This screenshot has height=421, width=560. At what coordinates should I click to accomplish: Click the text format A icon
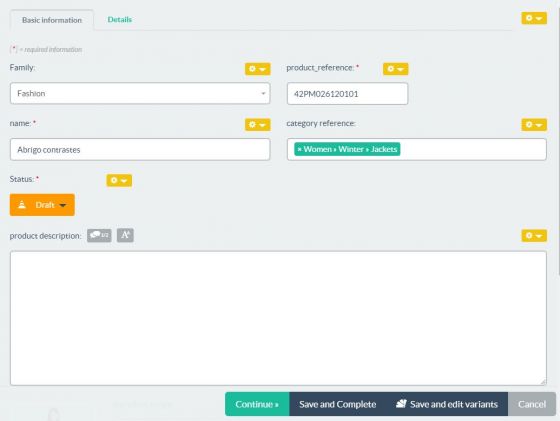pos(125,235)
